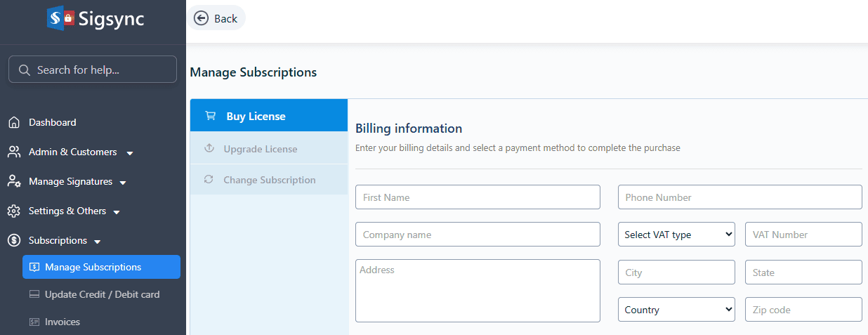Click the Manage Signatures user-gear icon
Screen dimensions: 868x335
coord(14,182)
